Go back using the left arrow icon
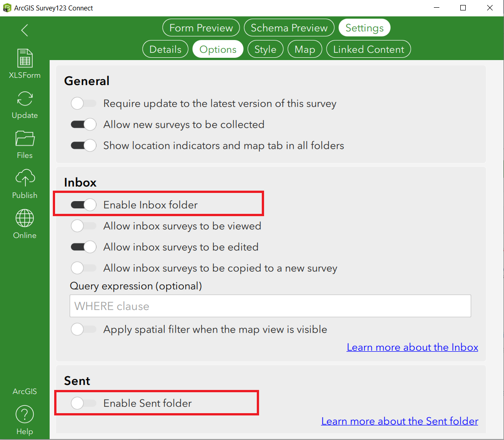Viewport: 504px width, 440px height. click(25, 30)
